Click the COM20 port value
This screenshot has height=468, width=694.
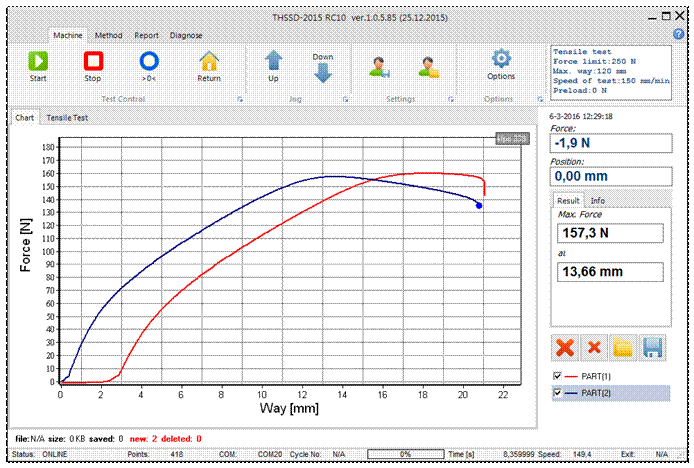tap(270, 454)
